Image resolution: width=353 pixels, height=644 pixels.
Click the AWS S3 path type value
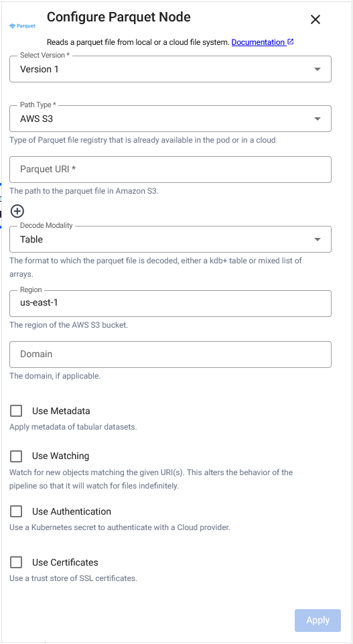click(37, 119)
